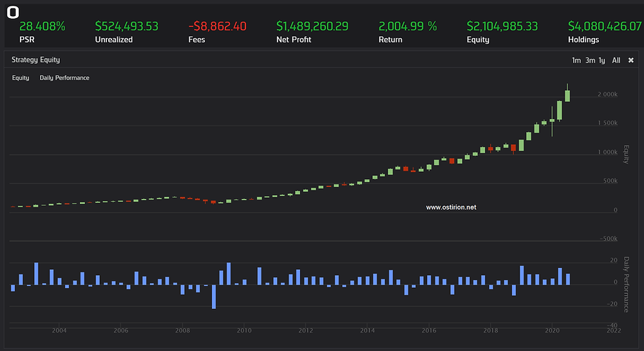The image size is (644, 351).
Task: Click the 1 500k equity axis label
Action: tap(607, 123)
